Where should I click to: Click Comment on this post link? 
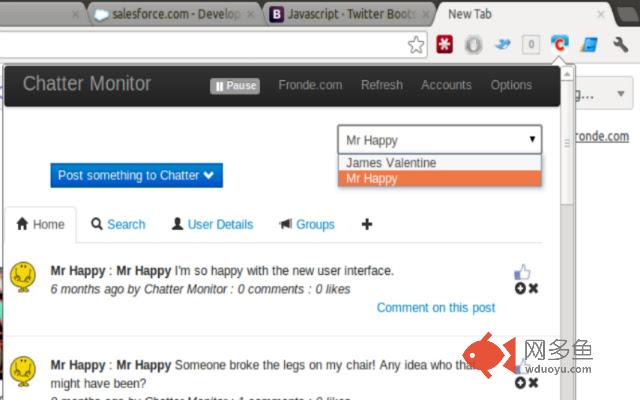436,308
